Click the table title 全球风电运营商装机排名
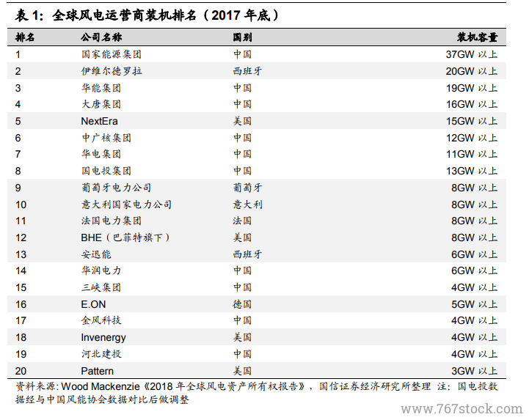Image resolution: width=529 pixels, height=420 pixels. [124, 15]
